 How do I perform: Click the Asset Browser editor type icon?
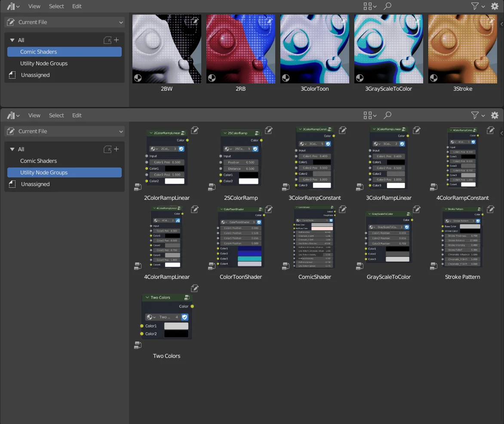(x=10, y=6)
